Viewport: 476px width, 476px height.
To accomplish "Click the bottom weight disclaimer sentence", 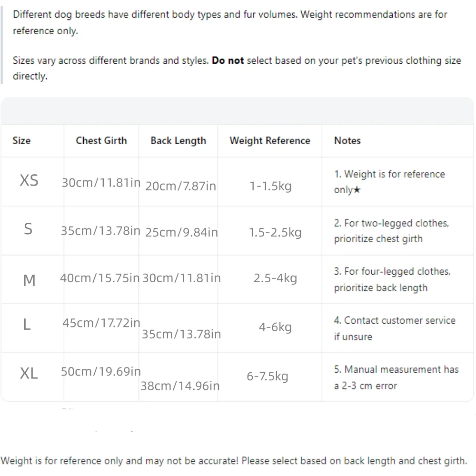I will 234,461.
